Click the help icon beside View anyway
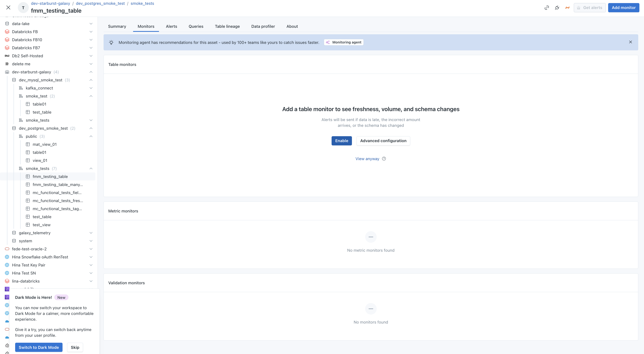The image size is (644, 354). 384,159
